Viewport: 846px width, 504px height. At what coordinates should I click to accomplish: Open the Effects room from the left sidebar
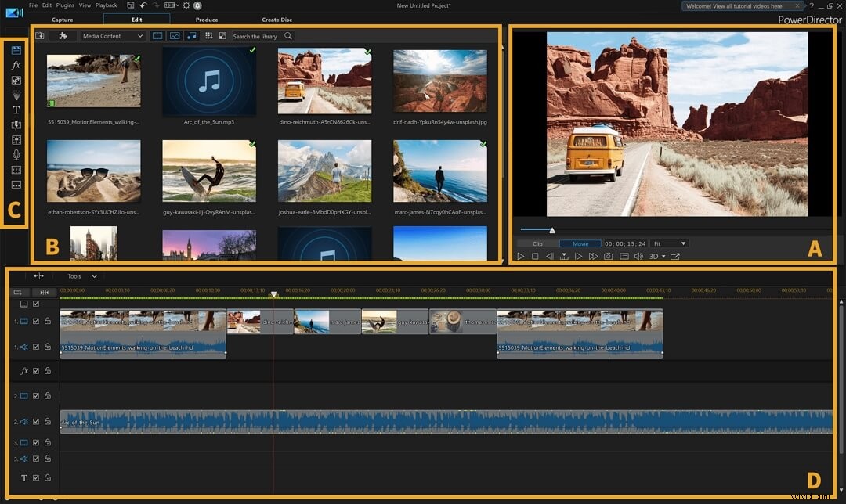[x=16, y=64]
